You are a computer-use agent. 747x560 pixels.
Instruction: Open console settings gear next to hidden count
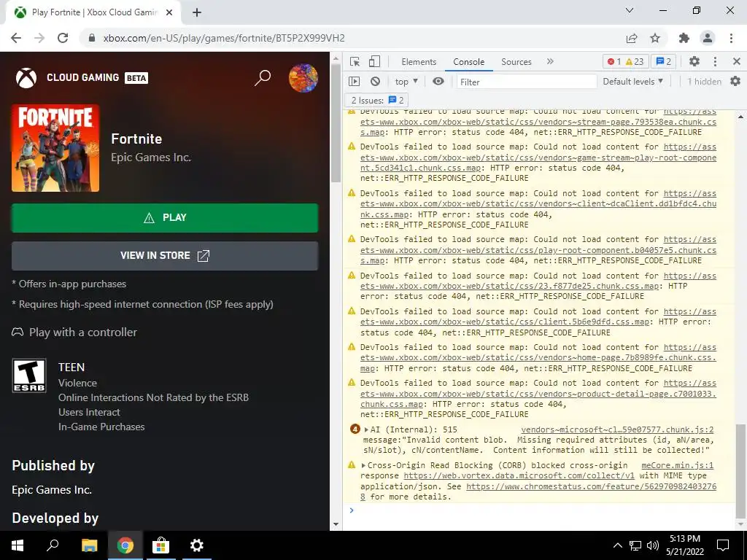point(735,82)
